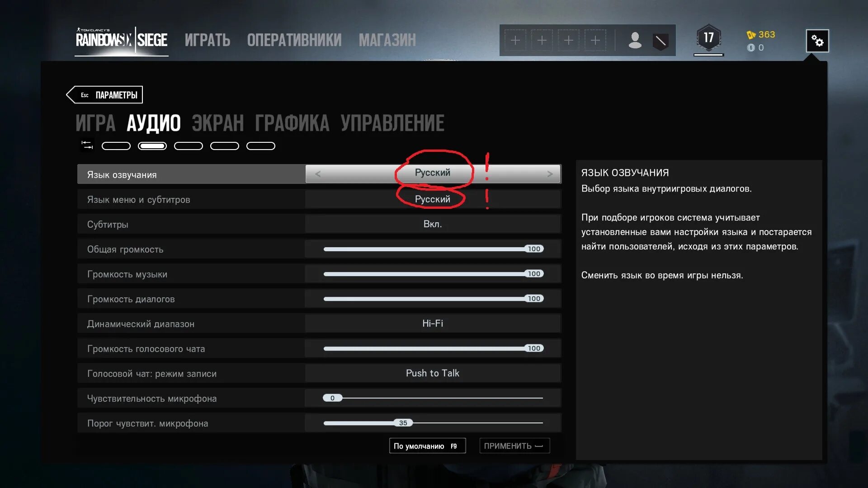Click the ПРИМЕНИТЬ button
This screenshot has height=488, width=868.
(x=514, y=446)
